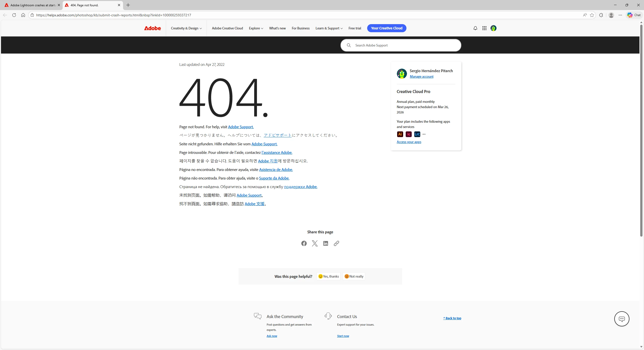
Task: Select 'Yes, thanks' feedback option
Action: [328, 276]
